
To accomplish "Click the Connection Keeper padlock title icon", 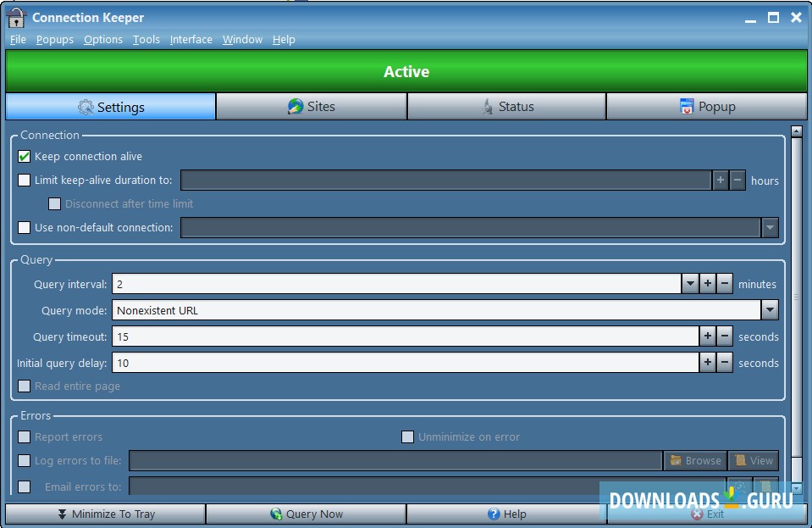I will pos(16,18).
